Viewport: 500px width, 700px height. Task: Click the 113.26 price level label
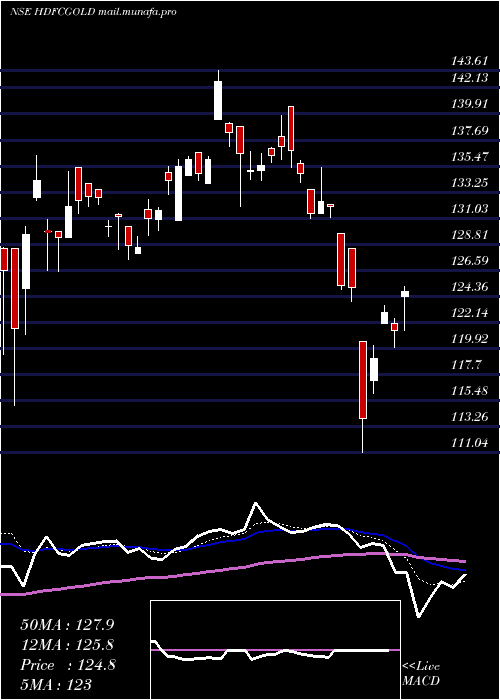(x=469, y=417)
